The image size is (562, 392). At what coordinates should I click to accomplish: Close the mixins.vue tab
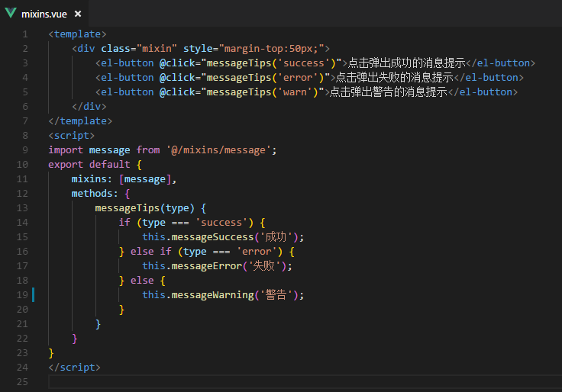(x=78, y=14)
